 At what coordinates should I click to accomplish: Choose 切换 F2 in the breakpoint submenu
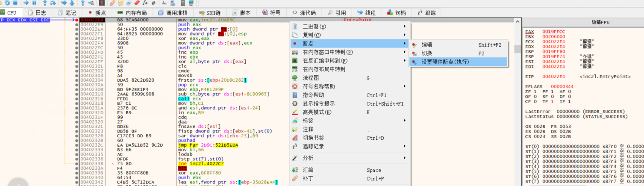(x=458, y=53)
